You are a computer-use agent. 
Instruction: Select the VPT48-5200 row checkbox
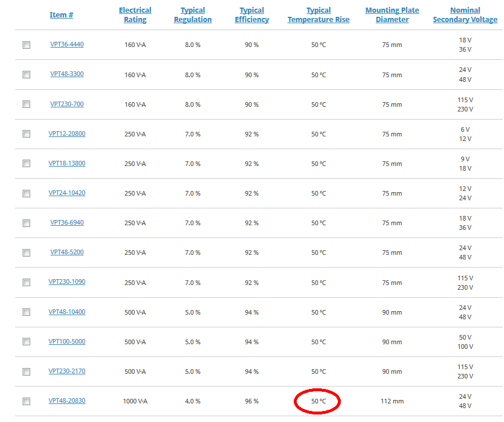(x=26, y=253)
